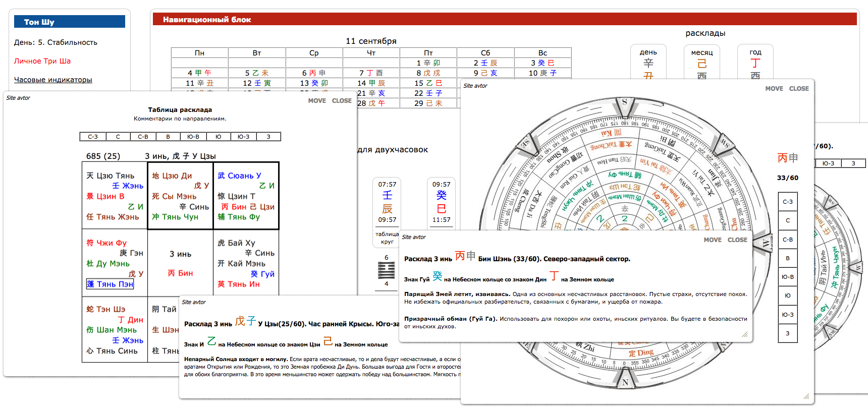868x410 pixels.
Task: Click MOVE in the Таблица расклада popup
Action: pos(317,101)
